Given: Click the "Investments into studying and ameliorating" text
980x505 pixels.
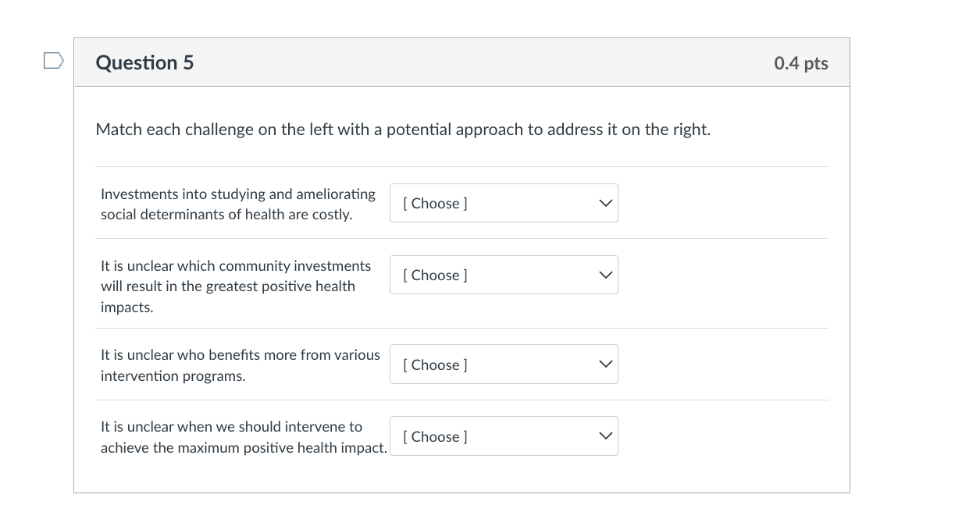Looking at the screenshot, I should point(237,194).
